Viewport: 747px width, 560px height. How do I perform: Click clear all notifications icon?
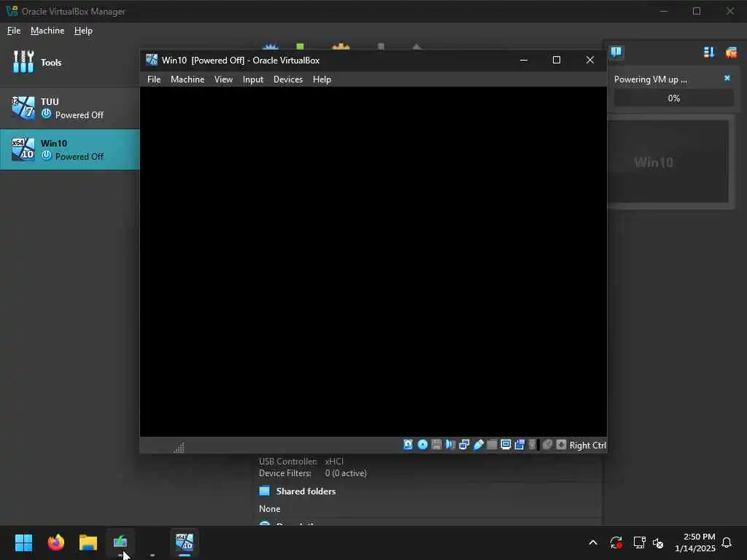(x=731, y=52)
